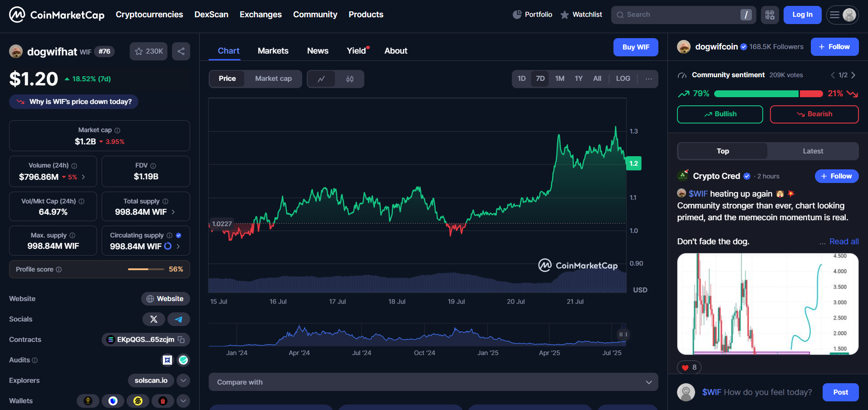Select the Market cap chart toggle
The width and height of the screenshot is (868, 410).
pos(274,79)
